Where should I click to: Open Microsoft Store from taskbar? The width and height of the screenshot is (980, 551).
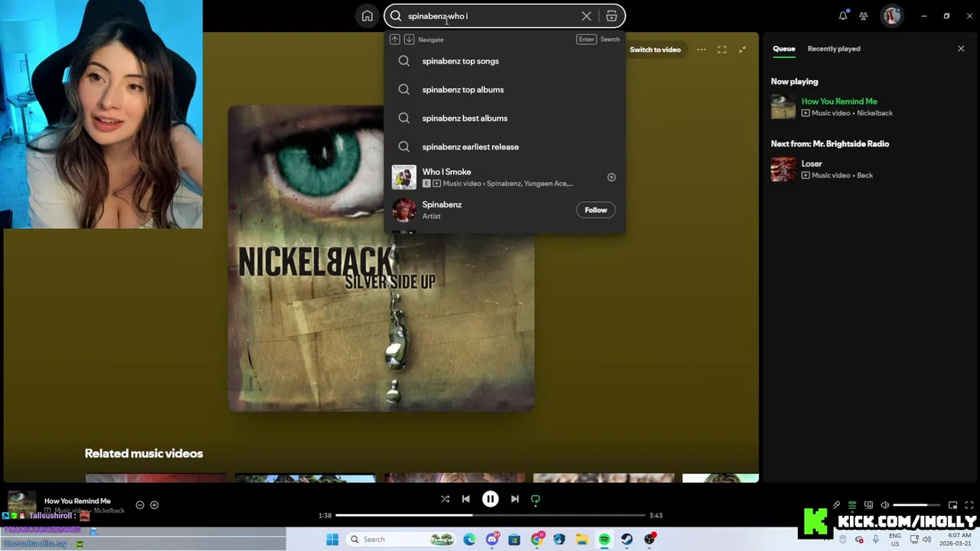(x=514, y=540)
